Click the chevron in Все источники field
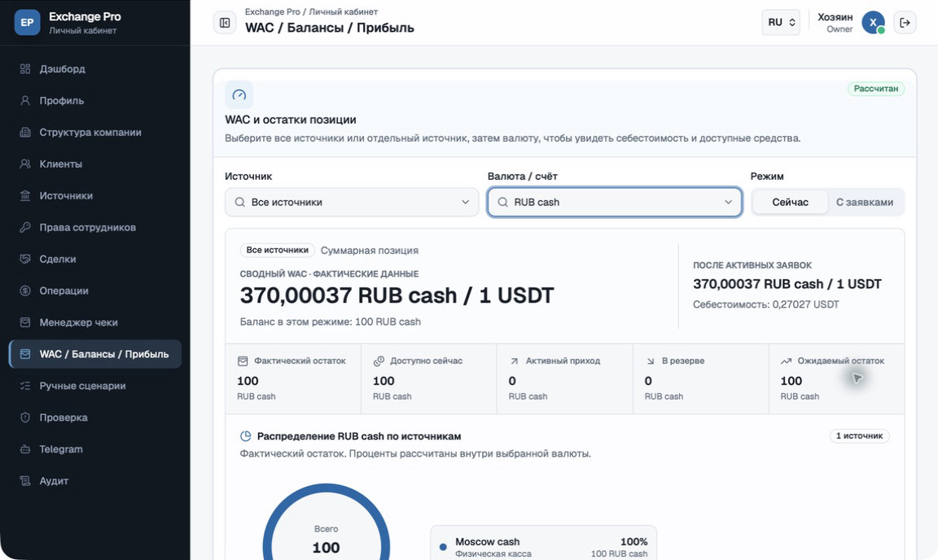Viewport: 938px width, 560px height. point(466,202)
